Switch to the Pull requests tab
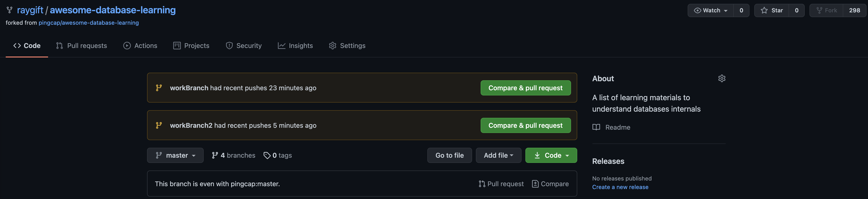868x199 pixels. click(x=82, y=46)
